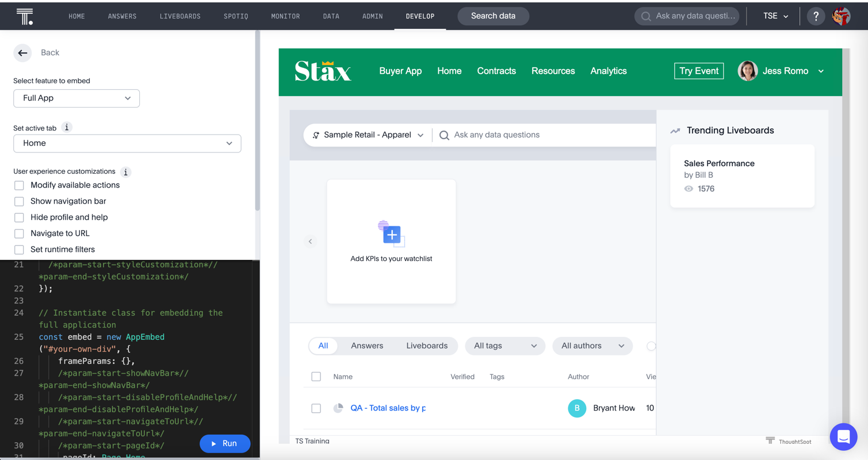Click the plus icon to add KPIs to watchlist
This screenshot has height=460, width=868.
pyautogui.click(x=391, y=235)
